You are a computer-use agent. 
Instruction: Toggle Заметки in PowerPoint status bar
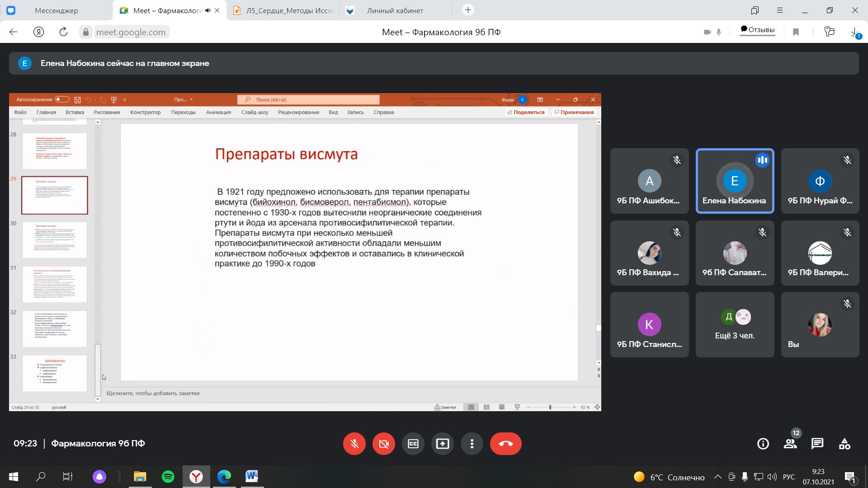click(x=445, y=407)
